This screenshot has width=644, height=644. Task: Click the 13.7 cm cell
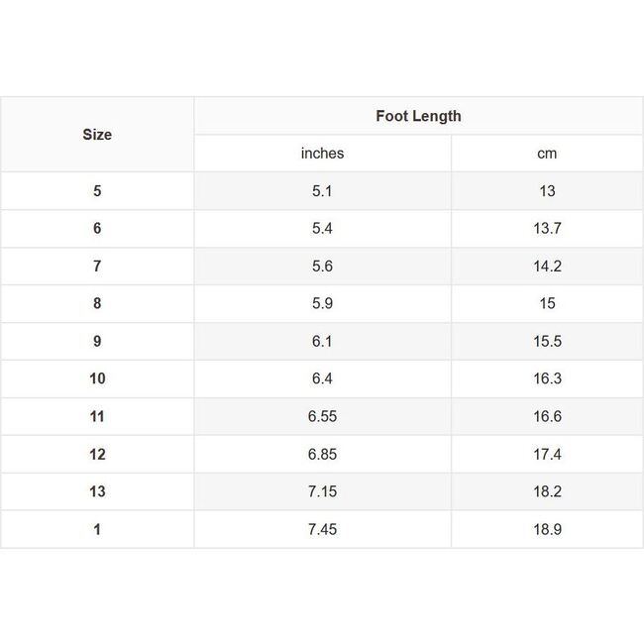coord(547,229)
